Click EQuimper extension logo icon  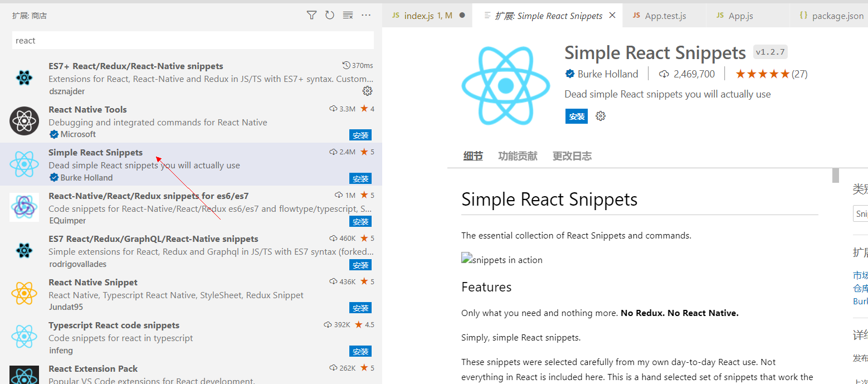[x=24, y=207]
